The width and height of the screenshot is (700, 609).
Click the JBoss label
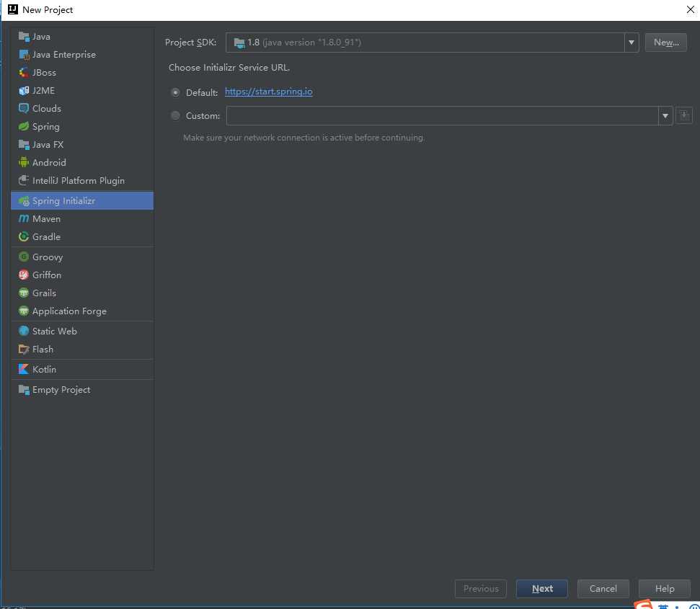click(44, 72)
